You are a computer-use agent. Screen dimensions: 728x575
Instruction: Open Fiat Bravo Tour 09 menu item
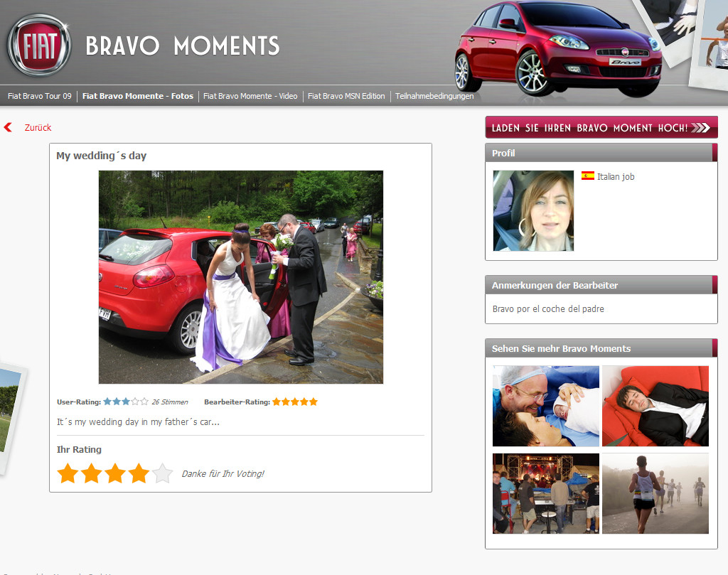[40, 96]
